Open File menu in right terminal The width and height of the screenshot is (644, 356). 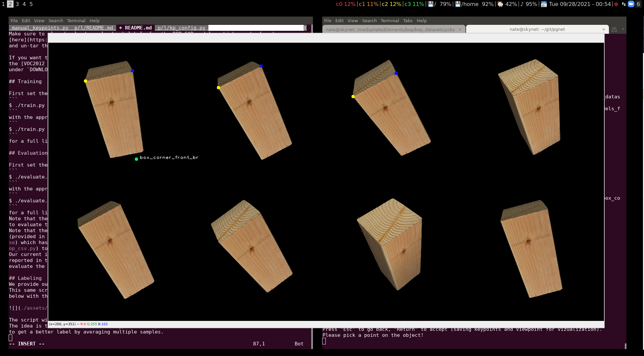coord(328,21)
